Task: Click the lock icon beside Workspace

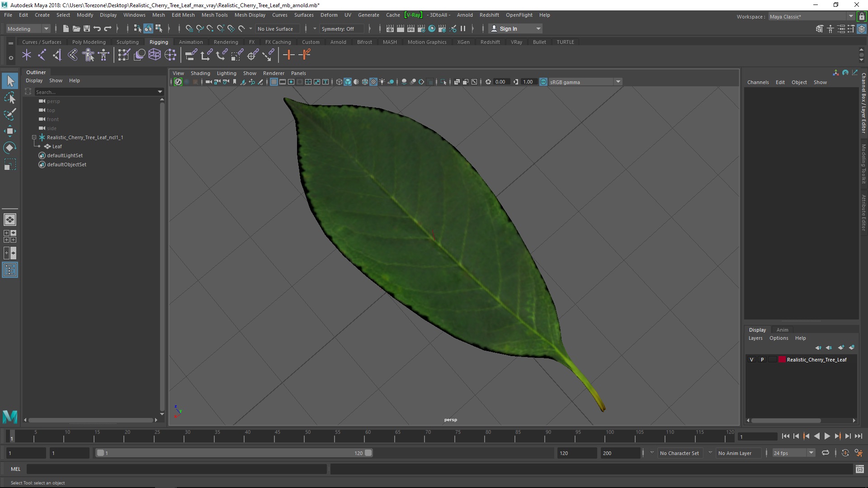Action: (x=862, y=17)
